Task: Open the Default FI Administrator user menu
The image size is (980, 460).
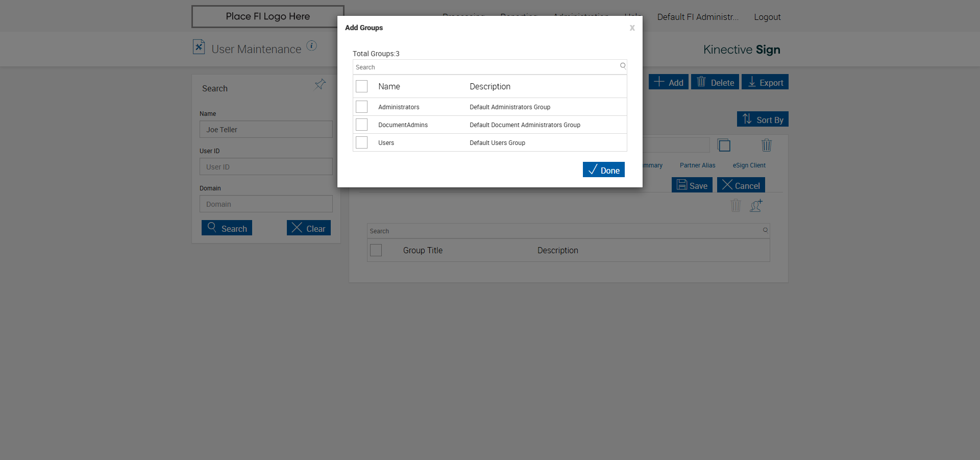Action: [x=697, y=17]
